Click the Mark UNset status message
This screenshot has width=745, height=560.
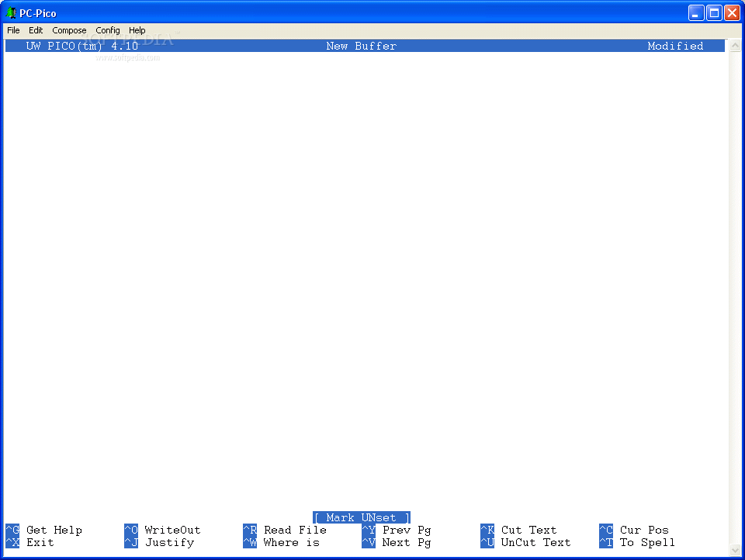point(362,517)
